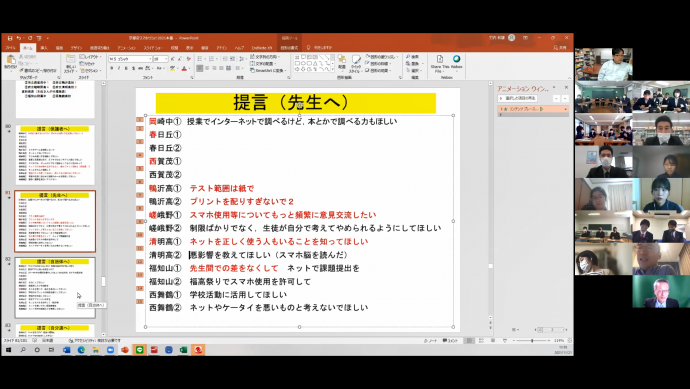This screenshot has width=690, height=389.
Task: Switch to Slide Sorter view in the status bar
Action: [481, 341]
